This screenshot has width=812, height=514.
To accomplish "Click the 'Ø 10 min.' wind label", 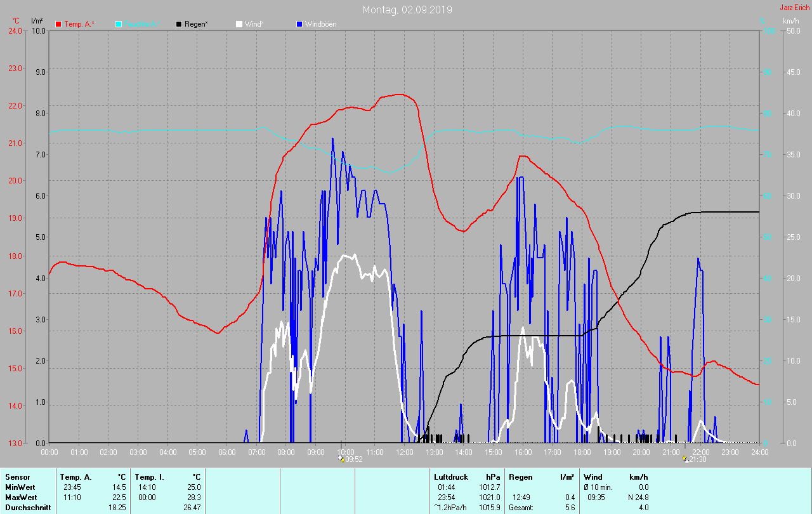I will tap(598, 487).
